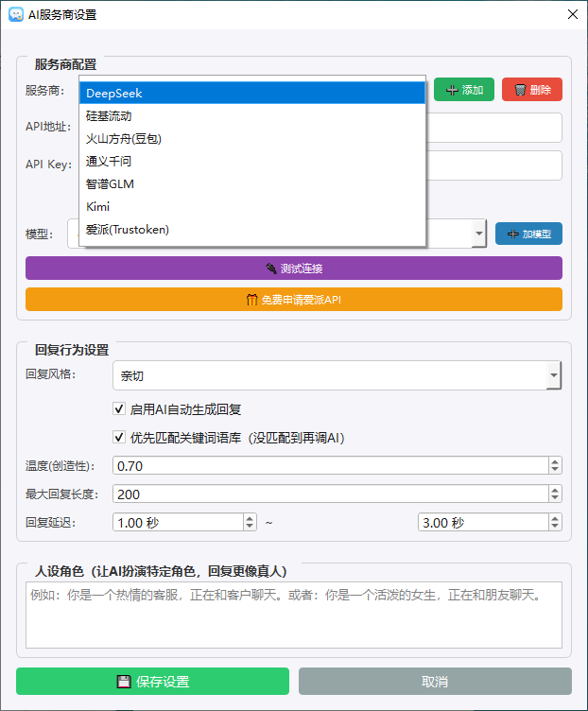Click the grey 取消 button
Viewport: 588px width, 711px height.
[435, 681]
